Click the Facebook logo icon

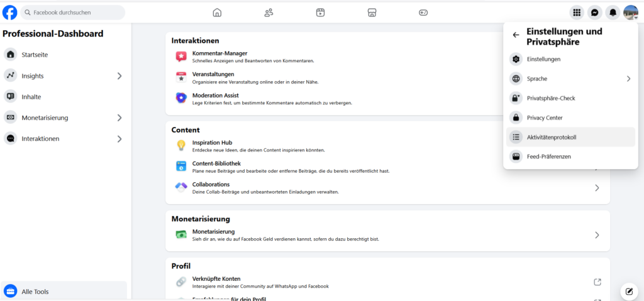(10, 12)
